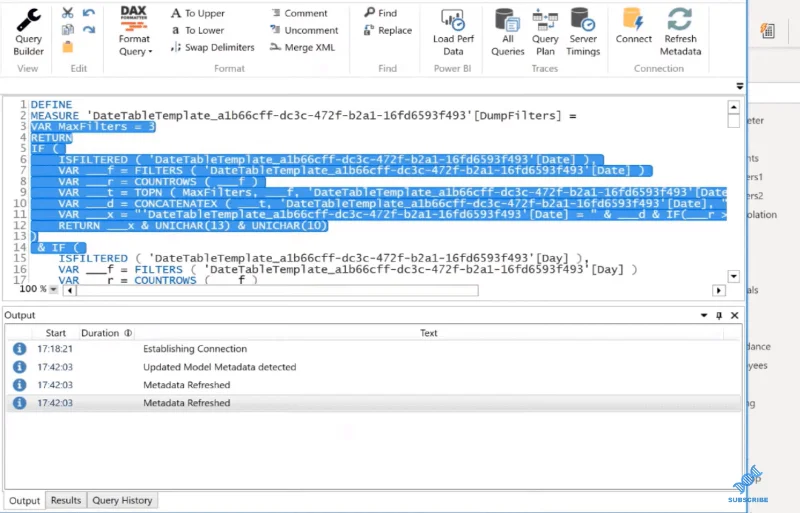Click the Duration column header
This screenshot has height=513, width=800.
click(x=106, y=333)
